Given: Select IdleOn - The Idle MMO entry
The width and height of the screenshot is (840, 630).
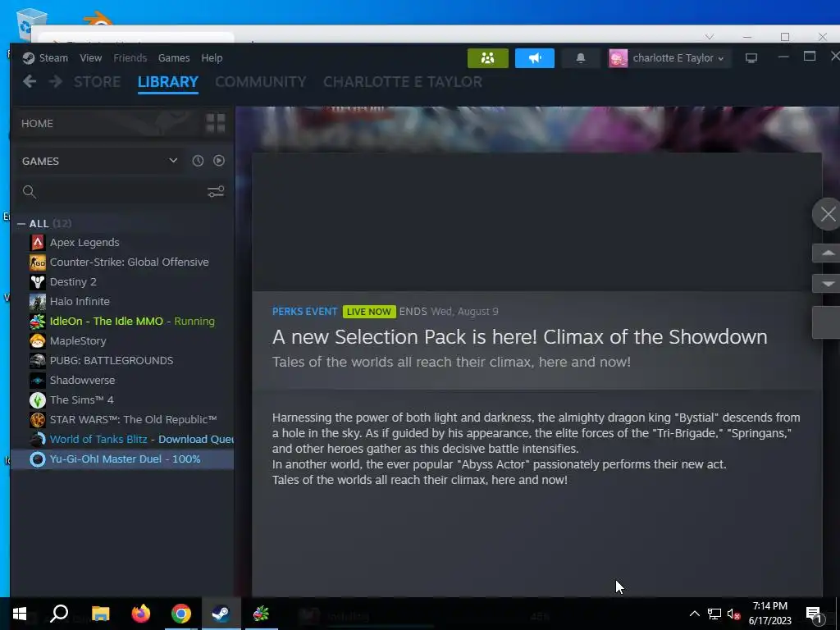Looking at the screenshot, I should point(122,322).
